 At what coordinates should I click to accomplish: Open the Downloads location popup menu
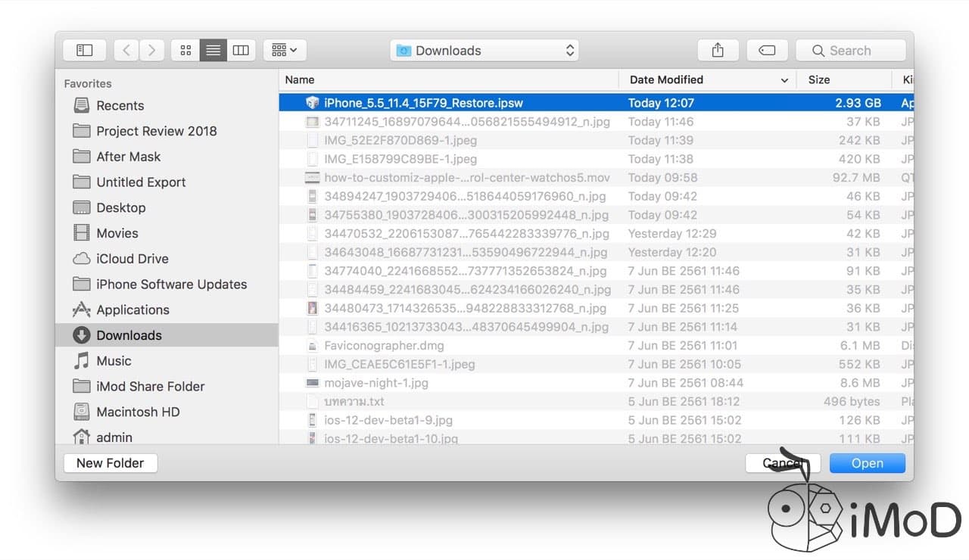tap(484, 50)
